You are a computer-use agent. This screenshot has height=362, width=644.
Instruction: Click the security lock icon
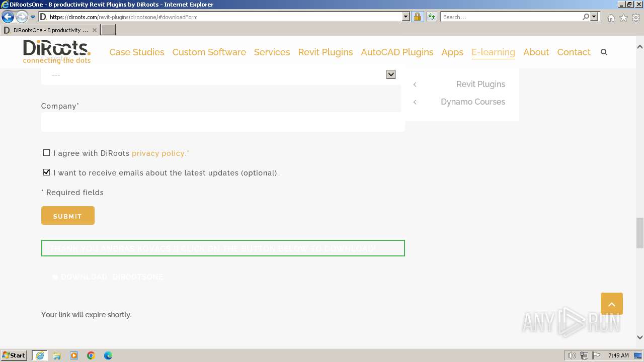(417, 17)
